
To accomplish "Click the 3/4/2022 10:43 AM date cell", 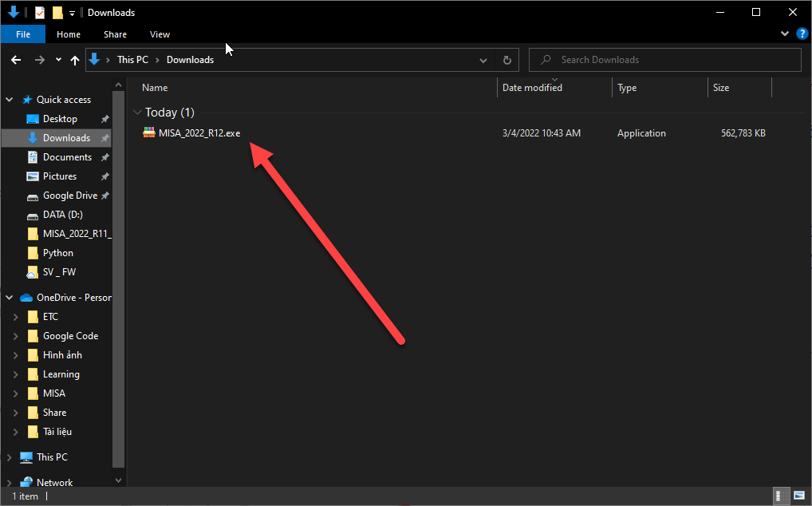I will pyautogui.click(x=541, y=133).
